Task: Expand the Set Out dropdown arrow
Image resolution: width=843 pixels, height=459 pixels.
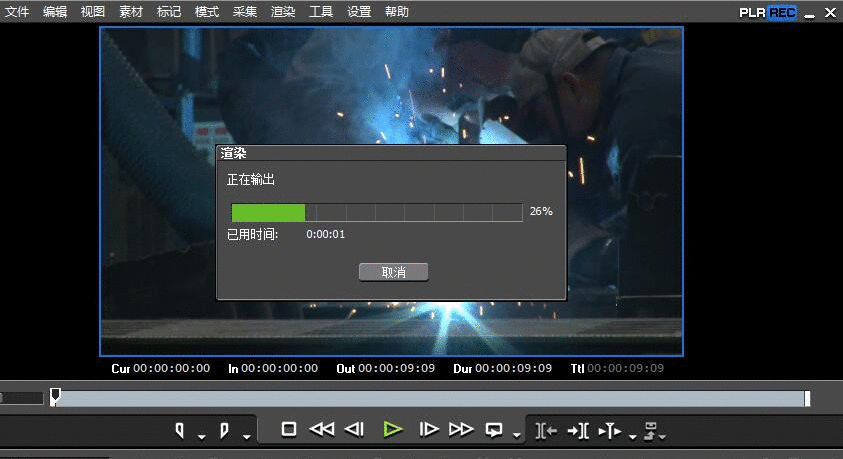Action: 245,436
